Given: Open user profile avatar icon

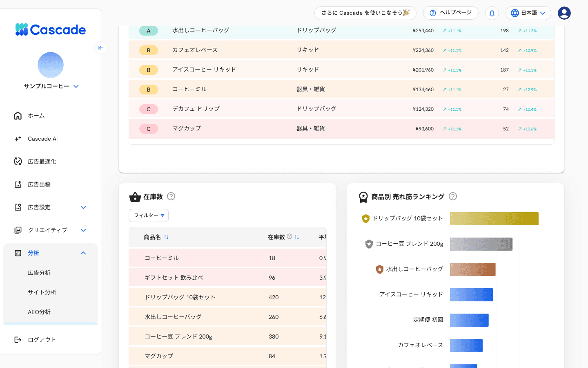Looking at the screenshot, I should click(564, 13).
